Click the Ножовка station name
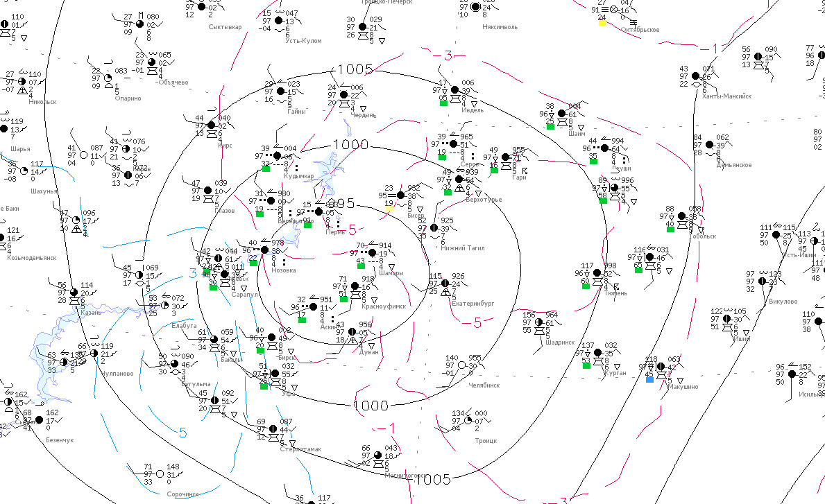The height and width of the screenshot is (504, 825). click(x=284, y=270)
